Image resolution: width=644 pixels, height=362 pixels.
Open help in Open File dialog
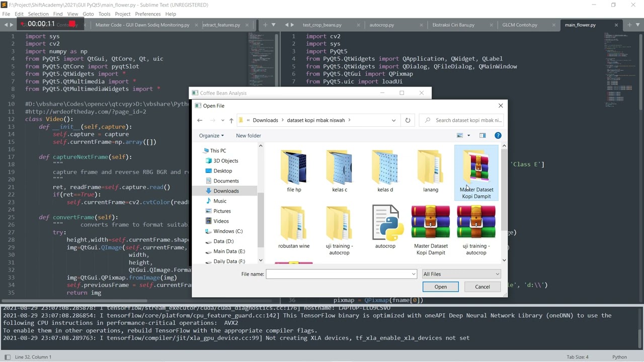498,135
